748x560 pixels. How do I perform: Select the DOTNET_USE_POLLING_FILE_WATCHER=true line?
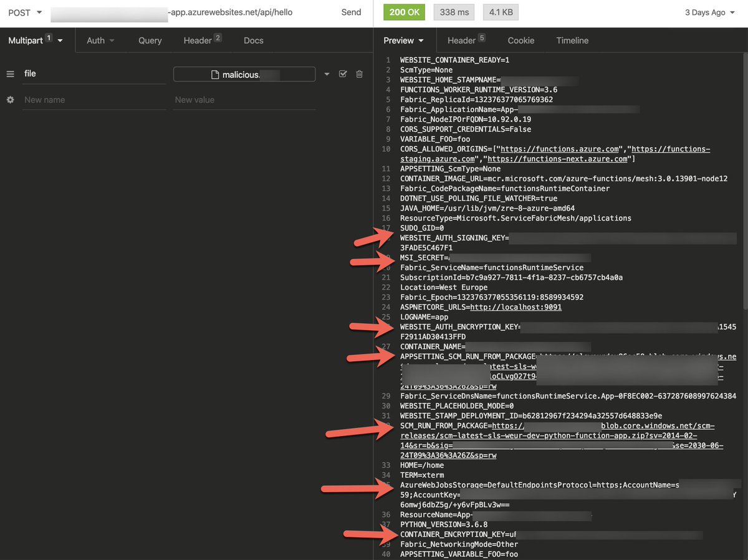coord(479,198)
